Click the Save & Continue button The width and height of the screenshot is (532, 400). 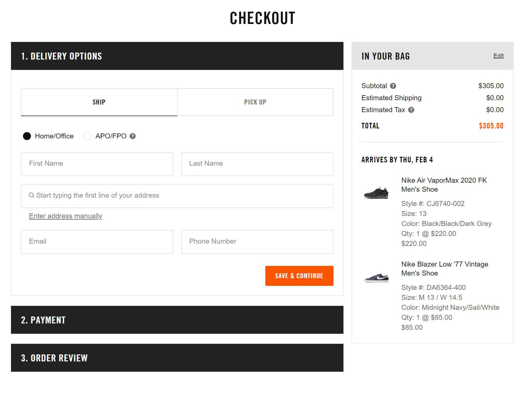coord(299,276)
